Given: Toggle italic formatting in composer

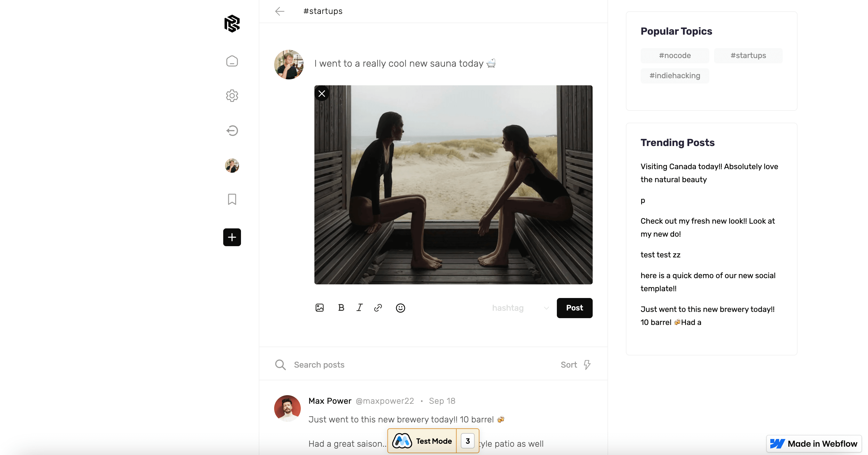Looking at the screenshot, I should pos(359,308).
